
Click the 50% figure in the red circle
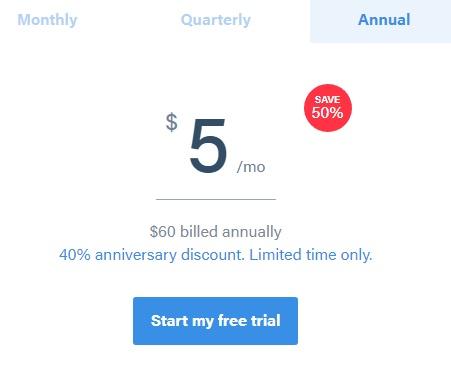pos(327,112)
